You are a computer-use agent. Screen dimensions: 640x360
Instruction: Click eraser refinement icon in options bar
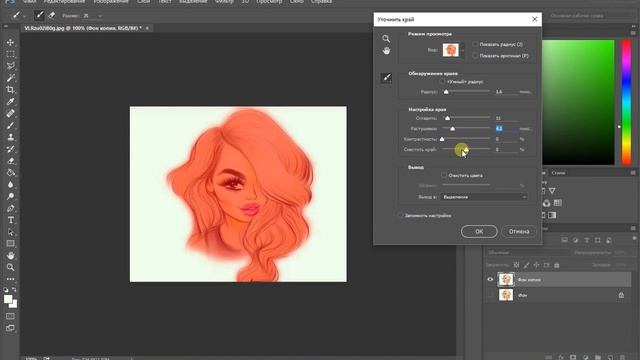pos(51,16)
